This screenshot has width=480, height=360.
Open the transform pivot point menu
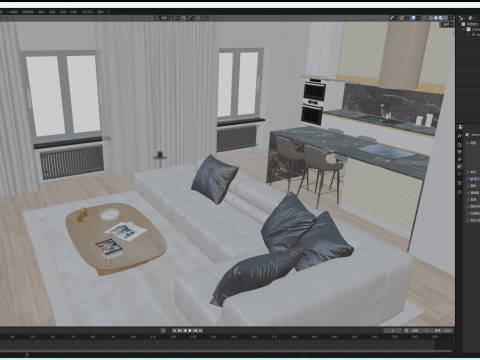tap(176, 18)
